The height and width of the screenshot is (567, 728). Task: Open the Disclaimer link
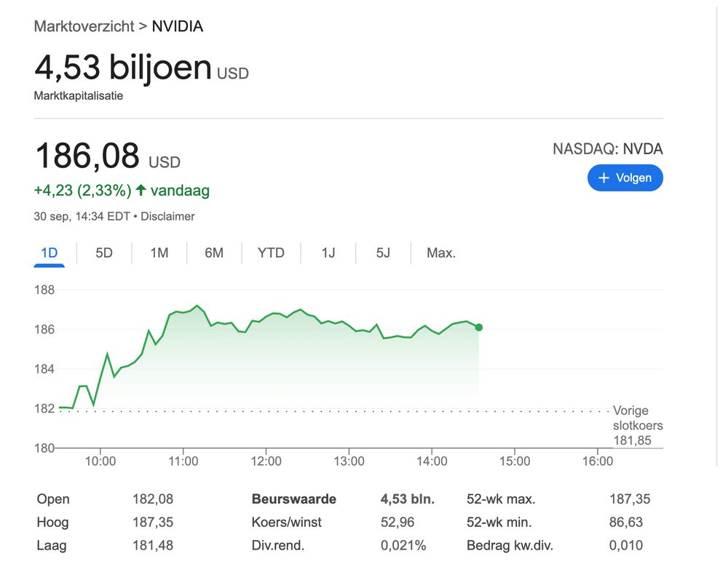pos(167,216)
